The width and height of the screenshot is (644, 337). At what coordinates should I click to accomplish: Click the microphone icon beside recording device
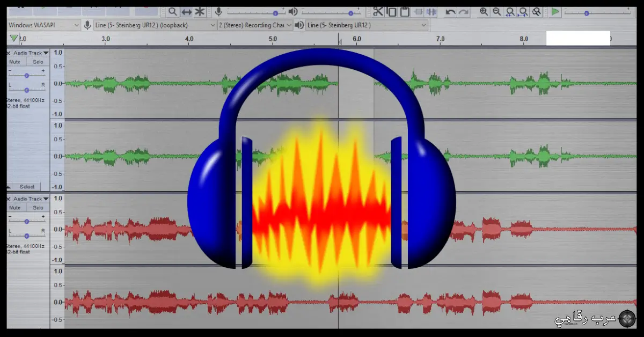coord(87,25)
